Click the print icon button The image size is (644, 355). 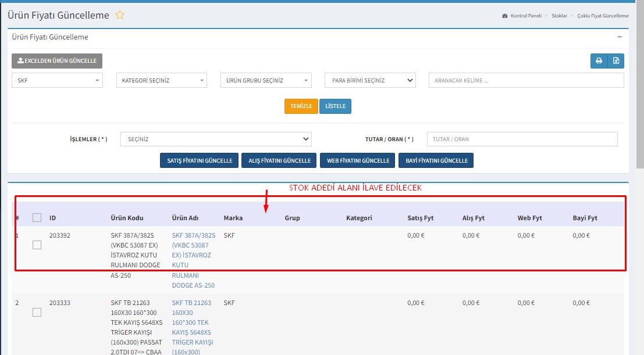[599, 61]
